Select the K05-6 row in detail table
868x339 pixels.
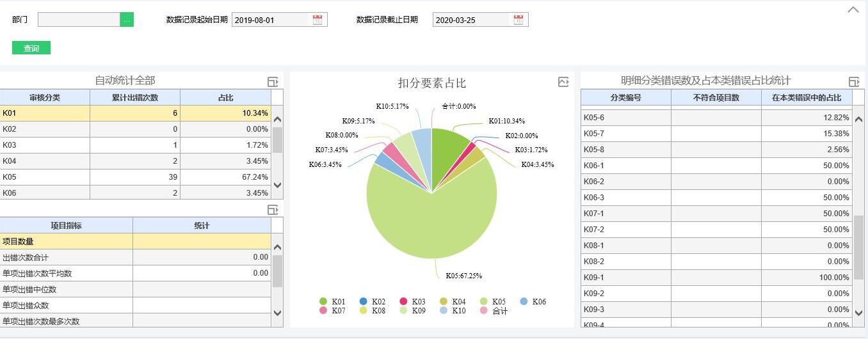pyautogui.click(x=716, y=118)
